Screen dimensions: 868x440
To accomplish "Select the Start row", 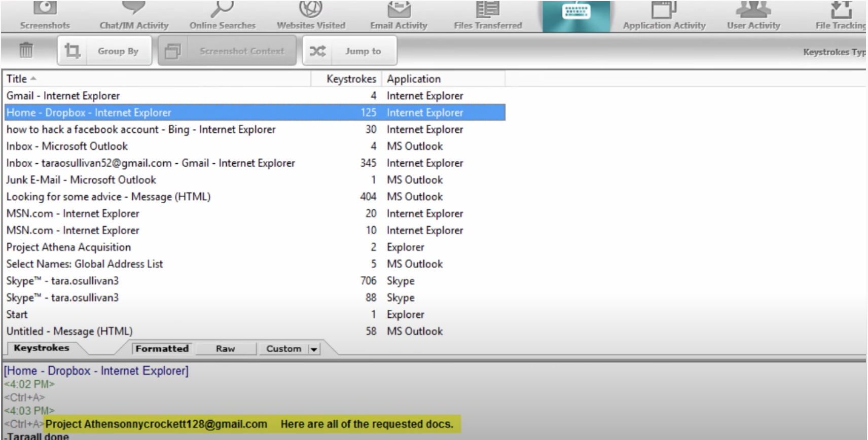I will (x=255, y=314).
